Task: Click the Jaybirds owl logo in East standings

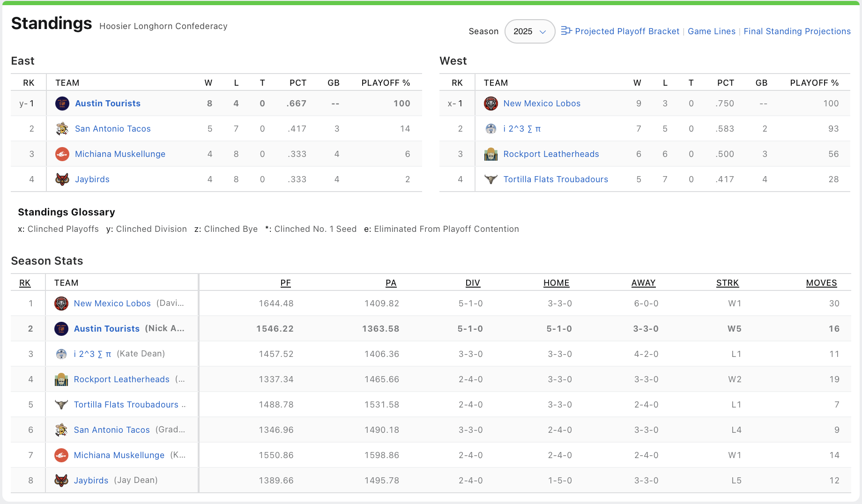Action: point(62,179)
